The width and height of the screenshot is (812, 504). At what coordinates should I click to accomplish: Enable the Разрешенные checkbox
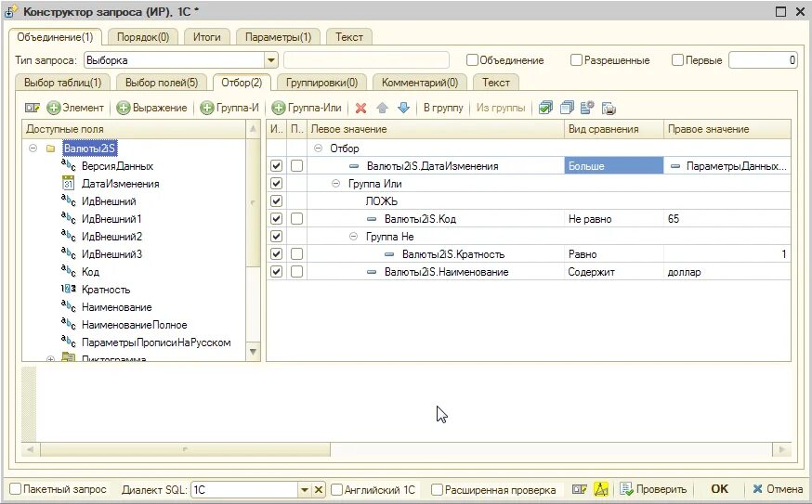[576, 60]
